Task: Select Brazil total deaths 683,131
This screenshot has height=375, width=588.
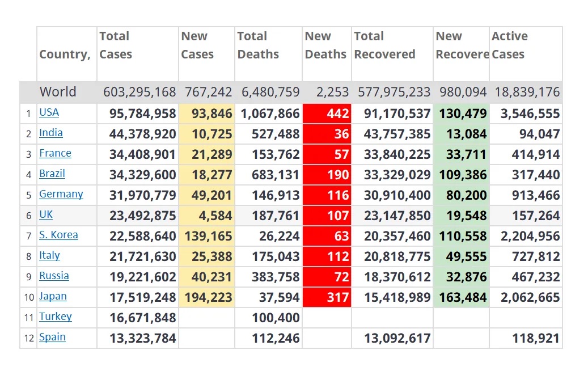Action: (x=276, y=175)
